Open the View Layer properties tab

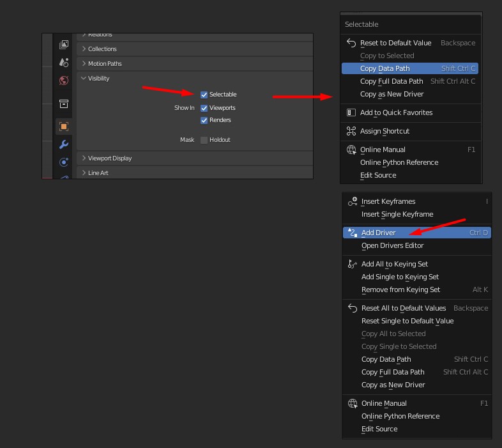pos(64,45)
